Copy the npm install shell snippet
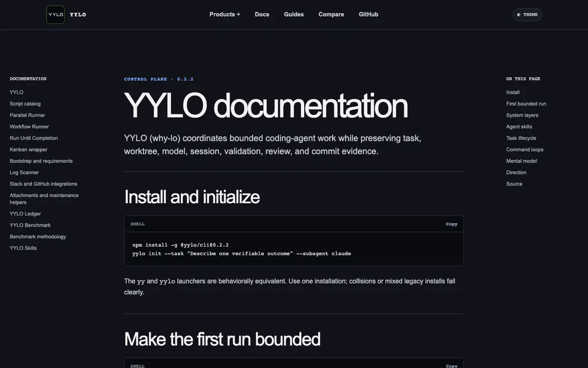The image size is (588, 368). [x=452, y=224]
